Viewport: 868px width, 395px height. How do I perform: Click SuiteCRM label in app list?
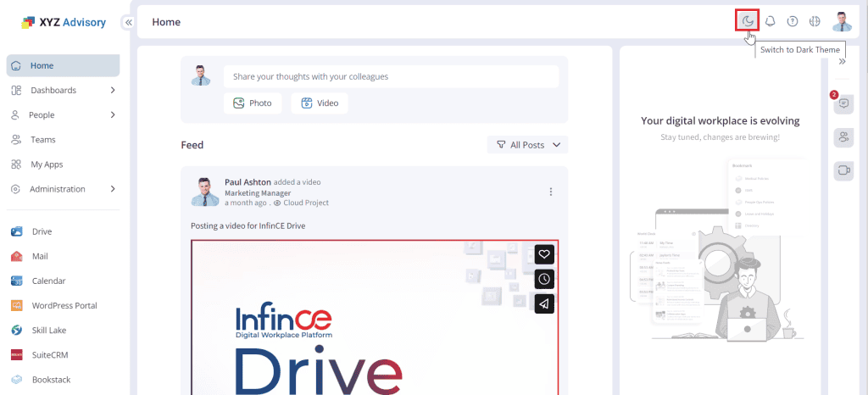[50, 354]
